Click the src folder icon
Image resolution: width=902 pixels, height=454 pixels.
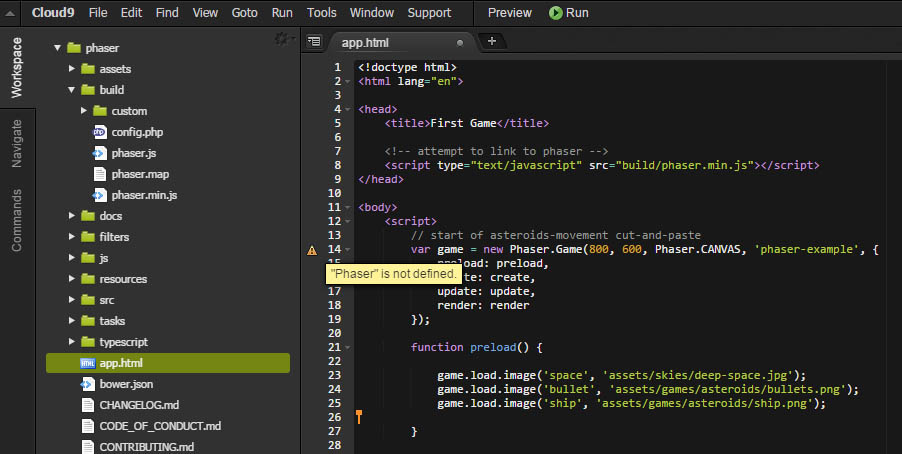[x=87, y=300]
